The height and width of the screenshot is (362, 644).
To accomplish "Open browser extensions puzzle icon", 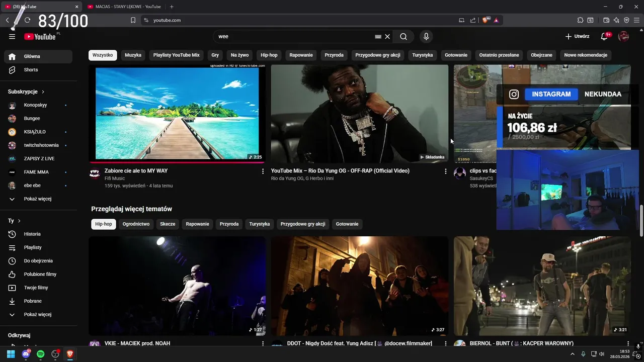I will [x=580, y=20].
